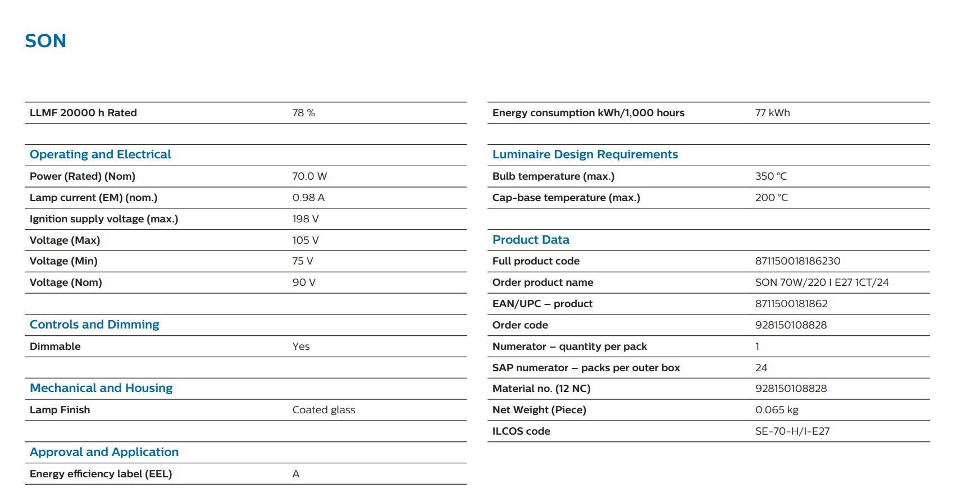The image size is (980, 488).
Task: Select the Material no. (12 NC) label
Action: pos(541,389)
